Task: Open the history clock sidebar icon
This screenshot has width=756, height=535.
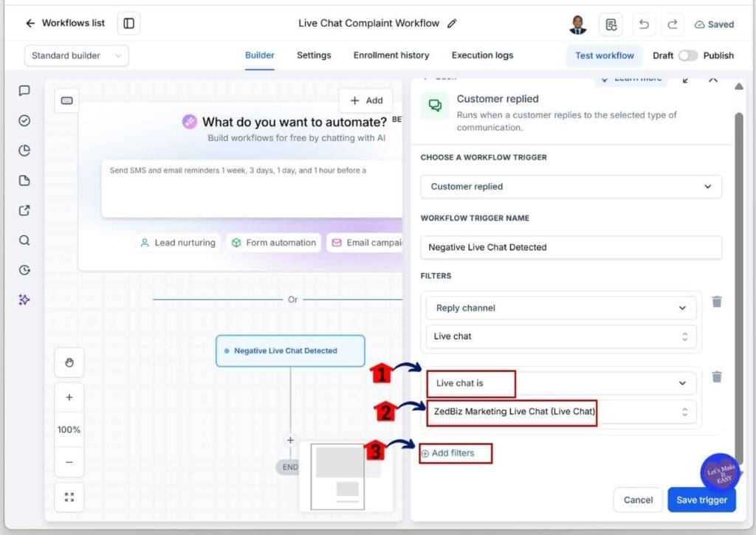Action: point(24,270)
